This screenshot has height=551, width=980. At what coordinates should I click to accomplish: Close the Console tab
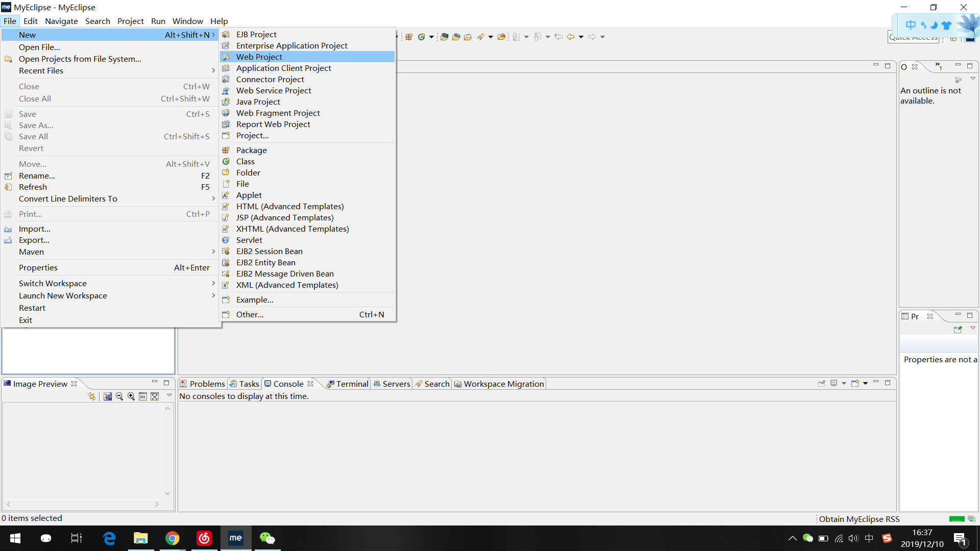point(310,384)
